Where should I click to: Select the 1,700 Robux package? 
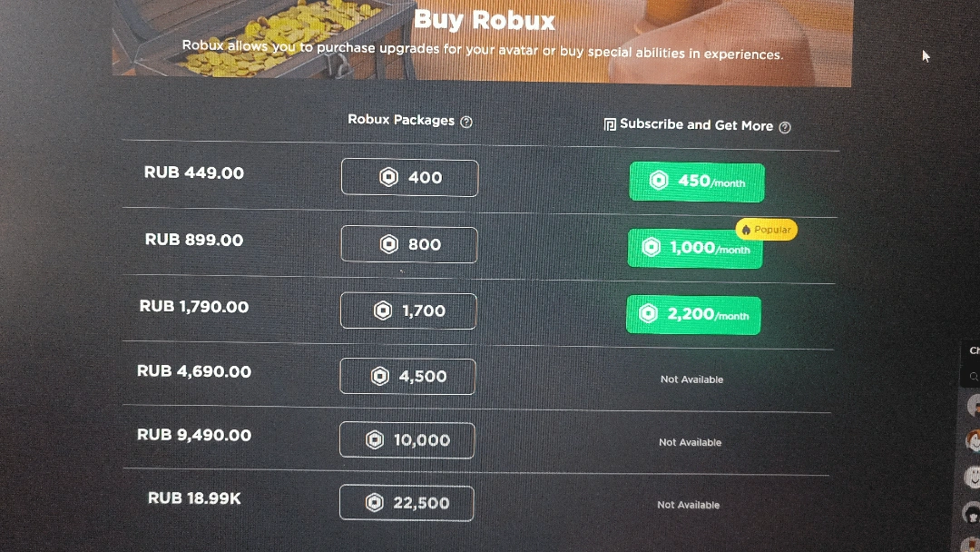point(408,311)
